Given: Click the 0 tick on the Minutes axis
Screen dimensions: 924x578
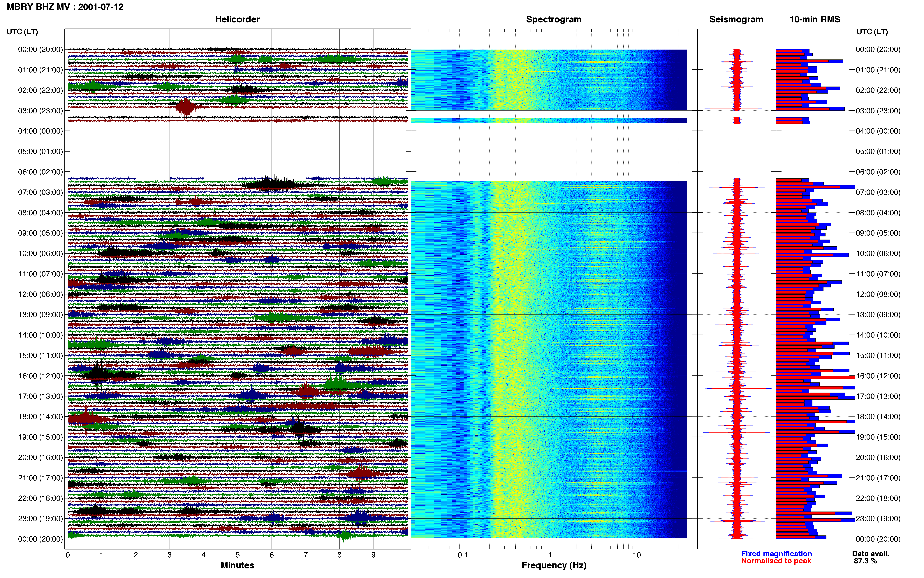Looking at the screenshot, I should click(68, 555).
